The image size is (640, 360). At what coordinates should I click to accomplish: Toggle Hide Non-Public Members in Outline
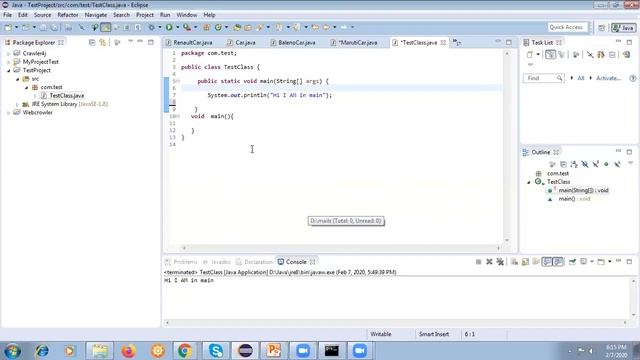607,164
